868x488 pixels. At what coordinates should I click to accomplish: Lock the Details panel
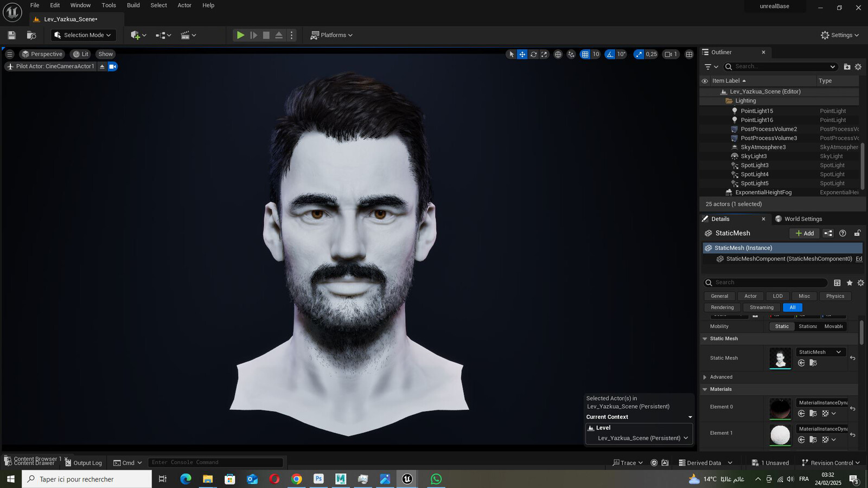(x=857, y=233)
